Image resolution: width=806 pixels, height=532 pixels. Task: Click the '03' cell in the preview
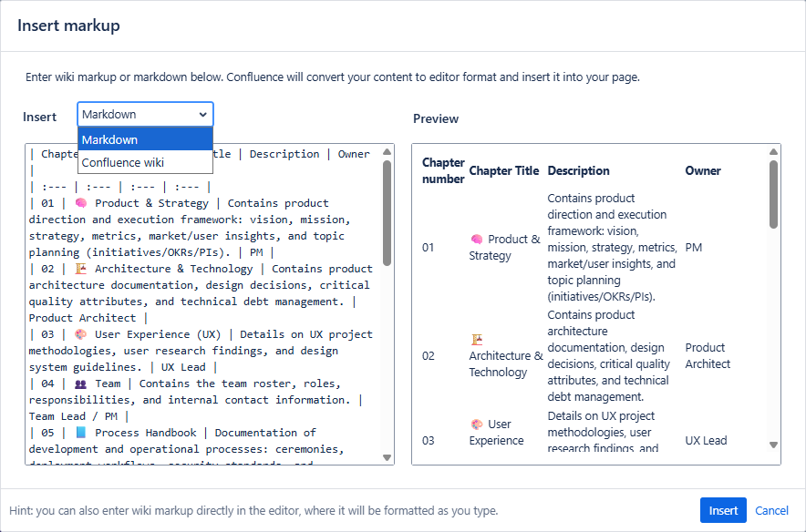click(429, 441)
